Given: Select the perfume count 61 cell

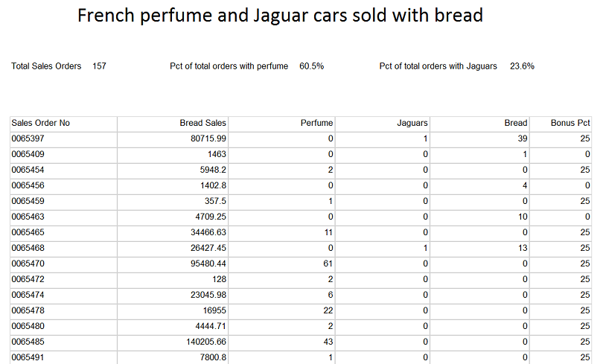Looking at the screenshot, I should (328, 264).
